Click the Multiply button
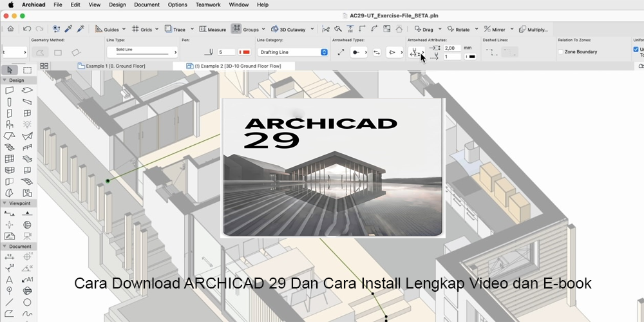Viewport: 644px width, 322px height. pos(533,29)
